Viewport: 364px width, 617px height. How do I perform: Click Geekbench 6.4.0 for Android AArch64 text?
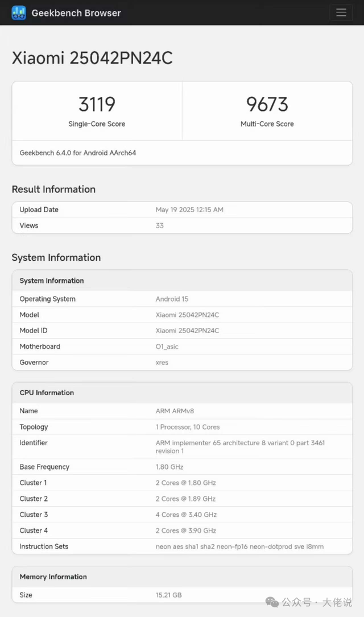click(x=78, y=153)
